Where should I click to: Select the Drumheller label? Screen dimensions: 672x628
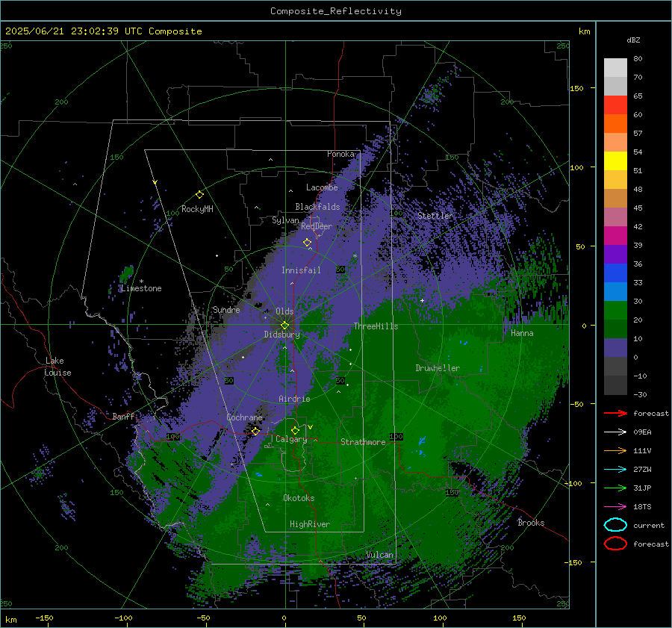pos(438,368)
